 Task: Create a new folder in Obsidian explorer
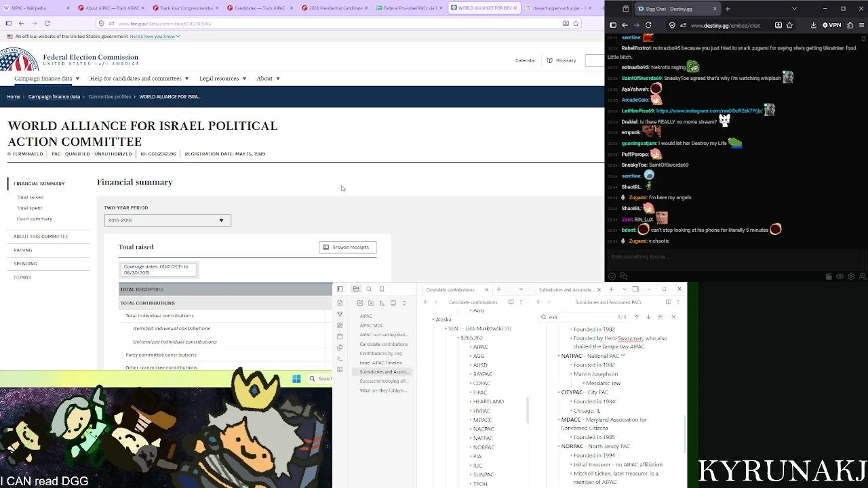tap(371, 303)
